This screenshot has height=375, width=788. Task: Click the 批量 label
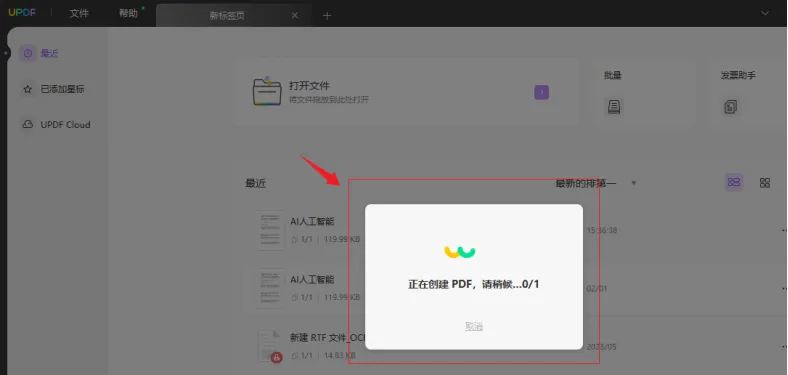(613, 75)
